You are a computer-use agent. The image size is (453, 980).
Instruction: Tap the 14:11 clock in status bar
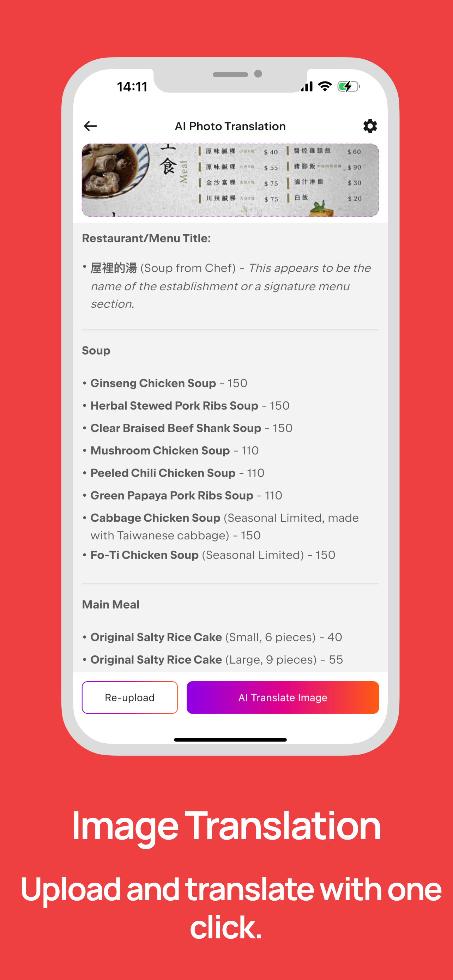click(x=132, y=87)
